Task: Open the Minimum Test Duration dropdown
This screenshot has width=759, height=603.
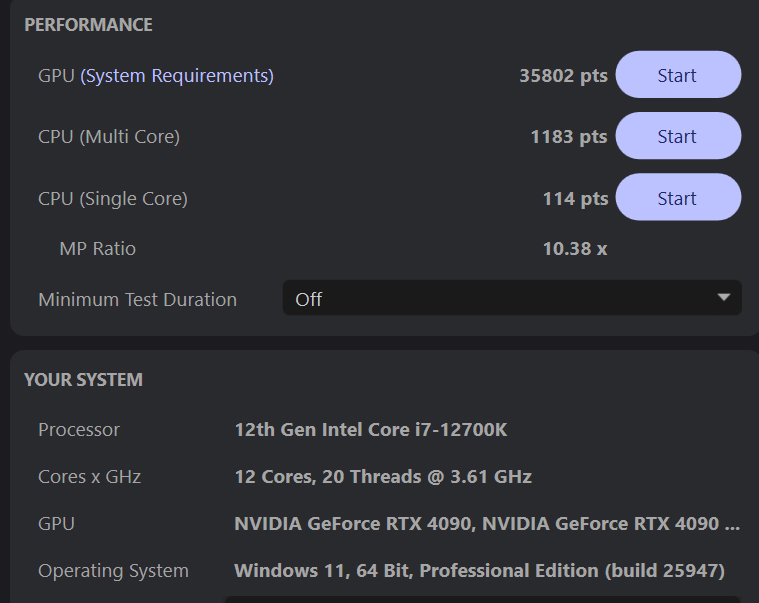Action: click(x=511, y=299)
